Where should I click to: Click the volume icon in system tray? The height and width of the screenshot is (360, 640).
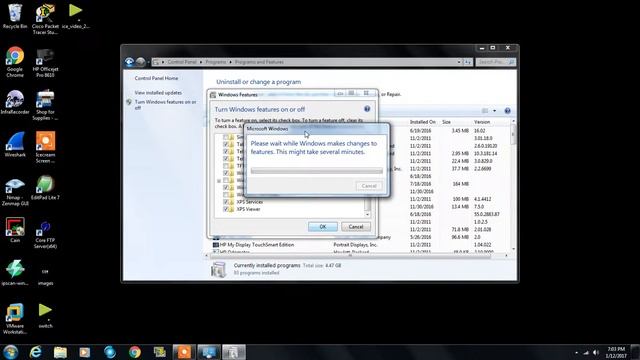tap(596, 353)
